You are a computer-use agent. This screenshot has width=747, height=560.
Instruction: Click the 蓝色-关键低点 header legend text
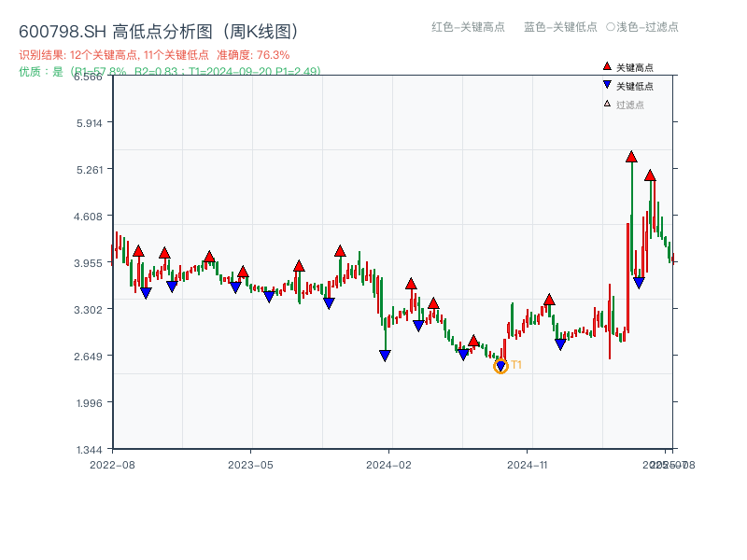pyautogui.click(x=560, y=27)
